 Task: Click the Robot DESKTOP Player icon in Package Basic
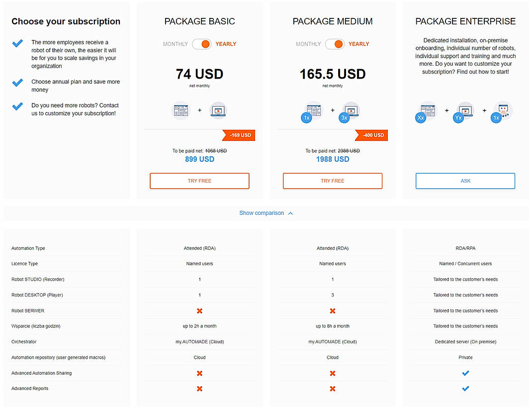coord(218,110)
